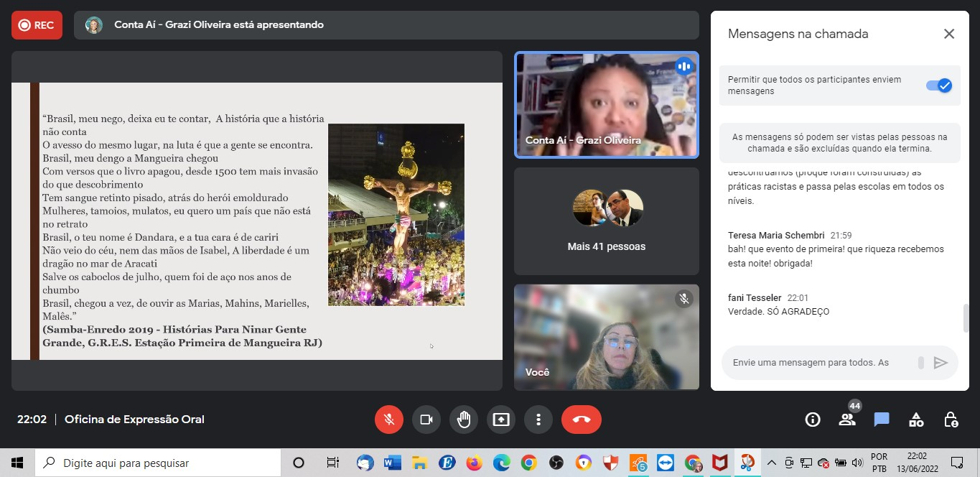Open the activities shapes icon
Screen dimensions: 980x477
pyautogui.click(x=916, y=420)
